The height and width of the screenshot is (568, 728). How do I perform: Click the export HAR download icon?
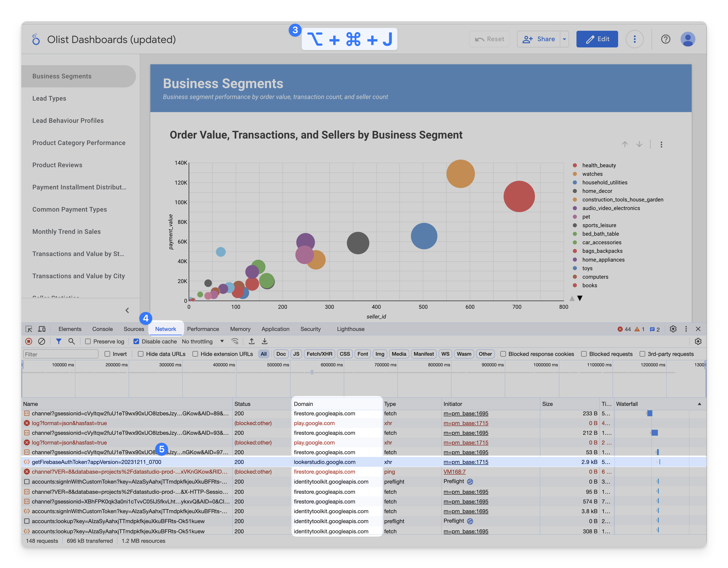click(265, 341)
